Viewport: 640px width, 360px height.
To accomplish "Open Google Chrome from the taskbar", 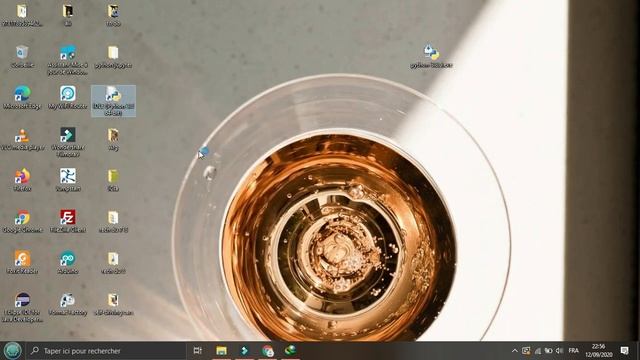I will [268, 351].
